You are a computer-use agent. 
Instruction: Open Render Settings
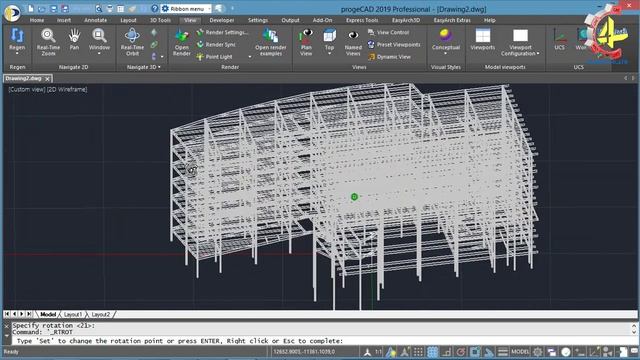point(223,32)
